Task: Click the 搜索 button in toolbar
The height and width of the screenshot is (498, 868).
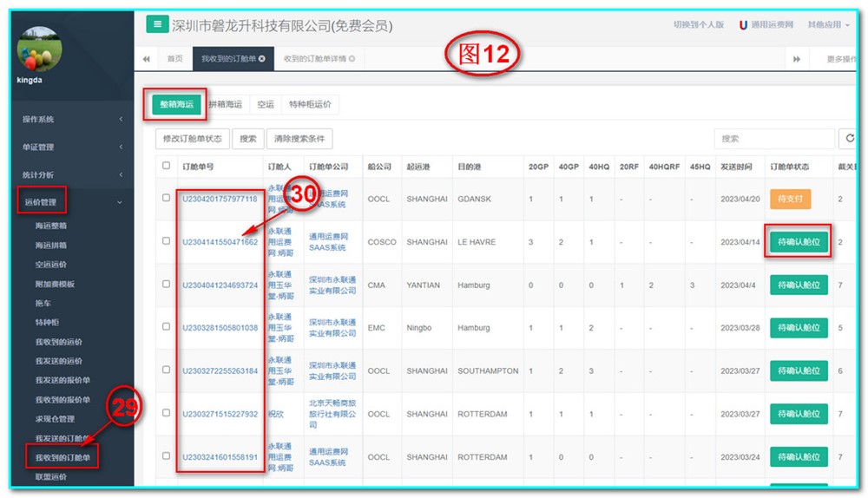Action: (x=248, y=138)
